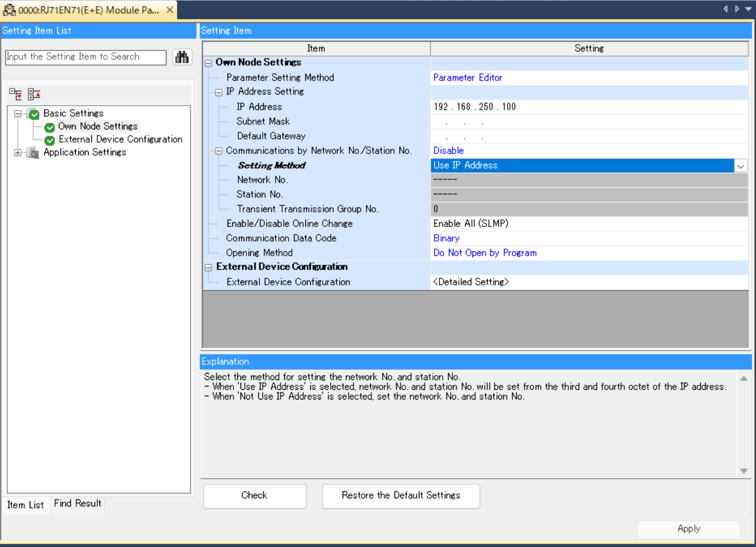Click the green check beside External Device Configuration

click(x=50, y=140)
